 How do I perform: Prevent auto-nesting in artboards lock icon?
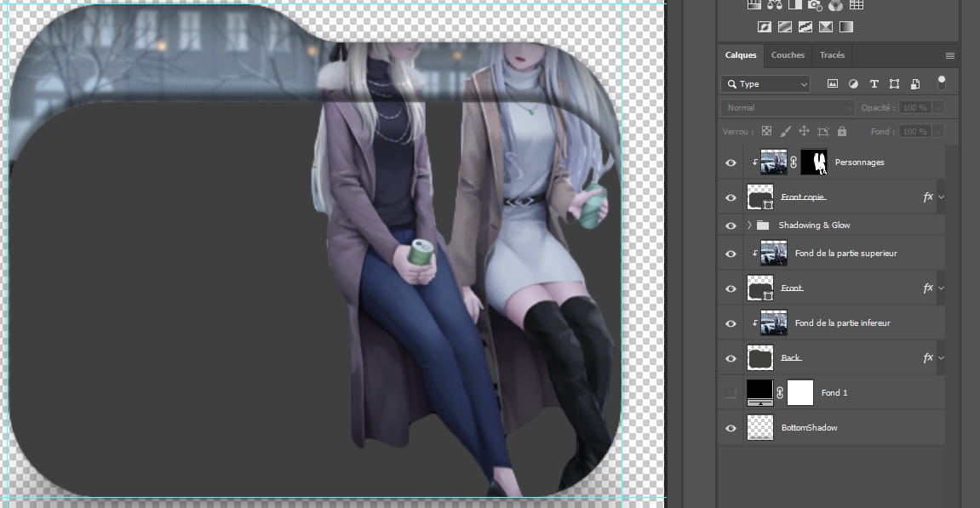pos(823,131)
